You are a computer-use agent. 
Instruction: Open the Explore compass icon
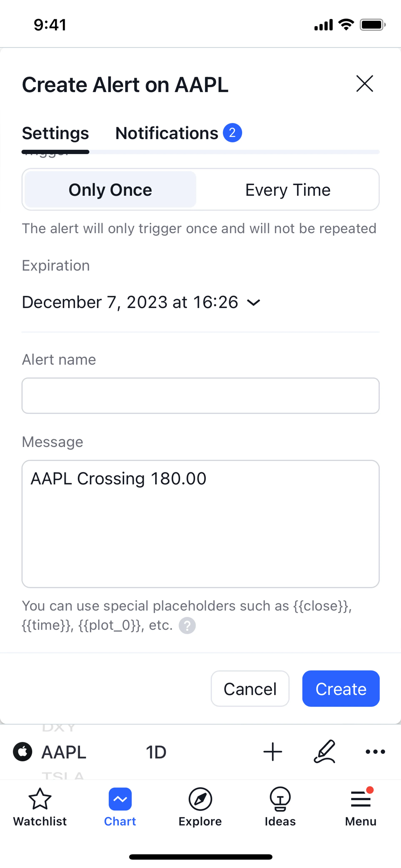point(200,799)
